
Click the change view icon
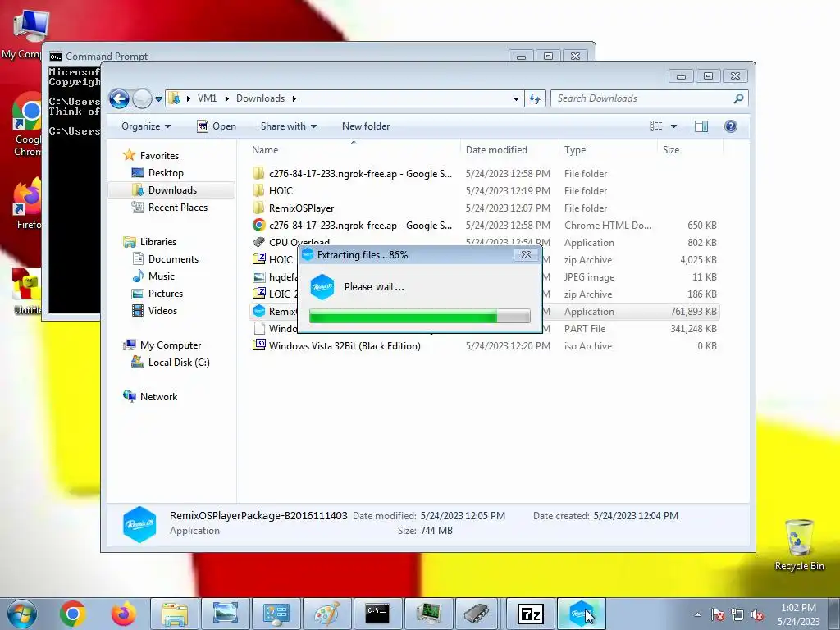(655, 126)
